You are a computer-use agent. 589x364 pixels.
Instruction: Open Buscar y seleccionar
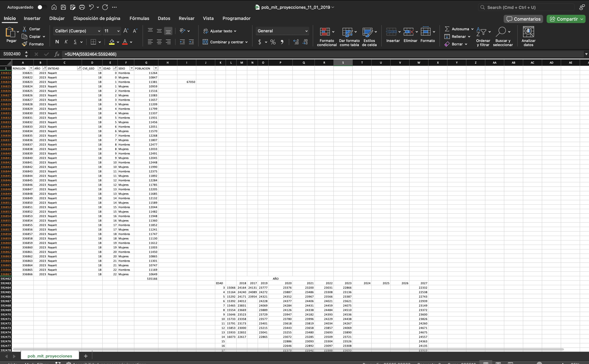click(503, 36)
